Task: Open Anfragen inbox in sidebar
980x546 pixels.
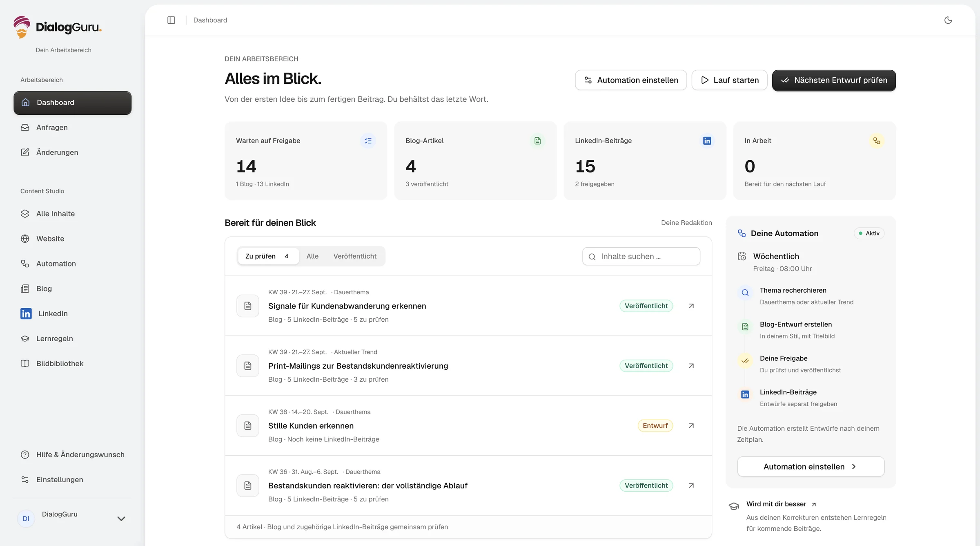Action: pos(72,128)
